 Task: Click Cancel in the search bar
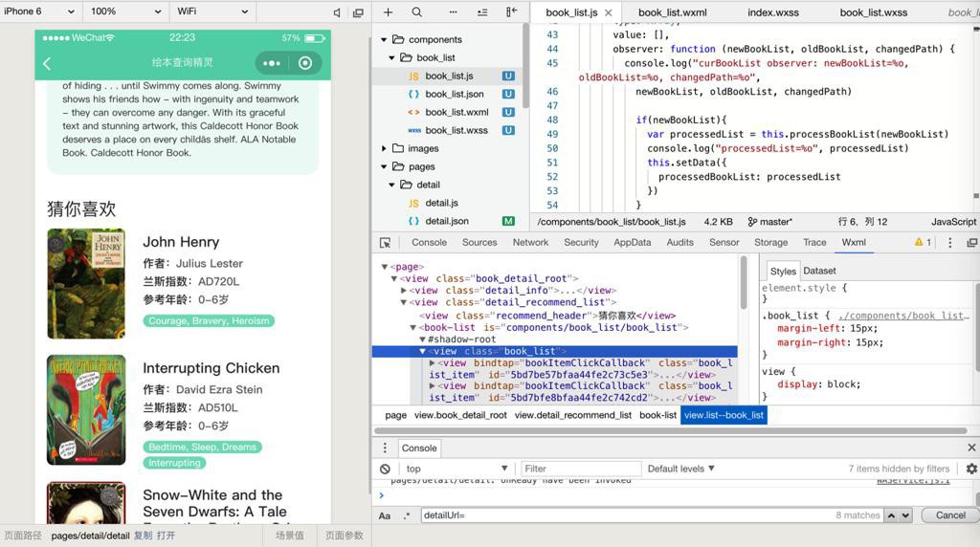pyautogui.click(x=950, y=515)
